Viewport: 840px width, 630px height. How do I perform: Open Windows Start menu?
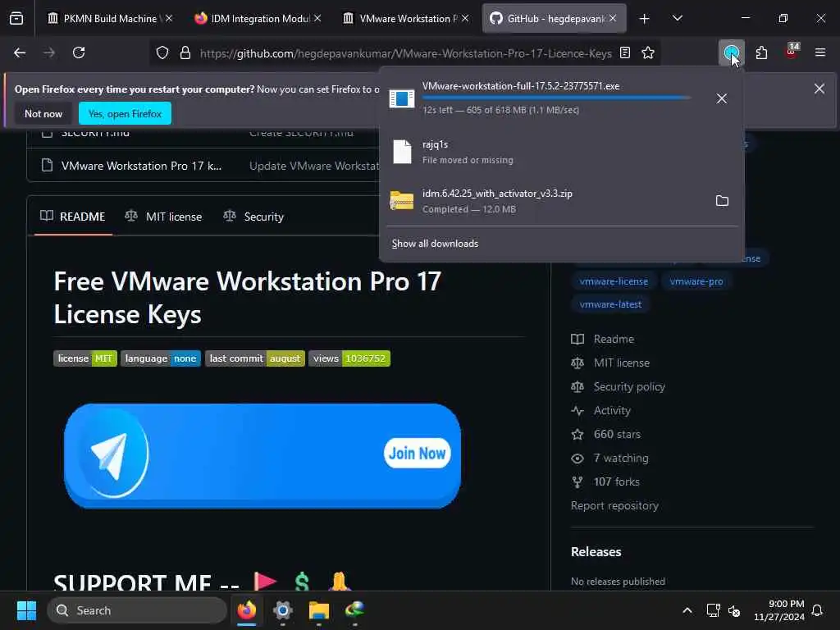26,610
